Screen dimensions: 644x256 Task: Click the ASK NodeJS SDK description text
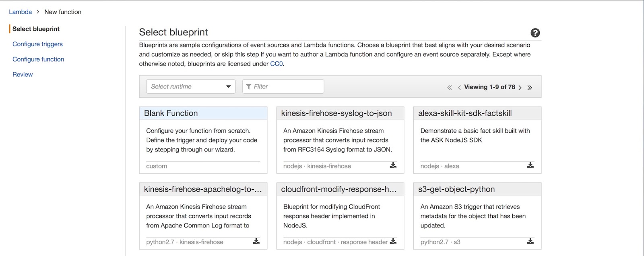pyautogui.click(x=475, y=135)
